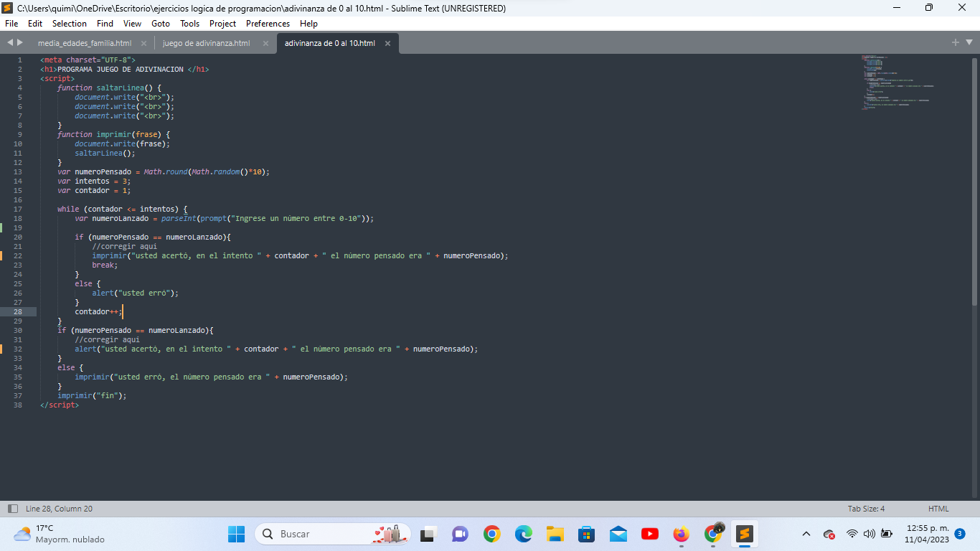Go to next tab with right arrow

20,43
